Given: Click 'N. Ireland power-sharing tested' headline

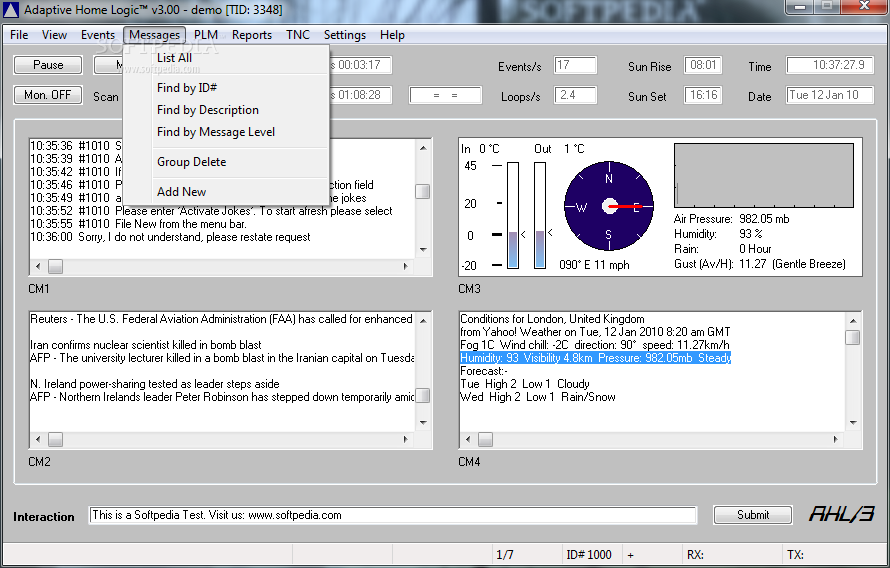Looking at the screenshot, I should click(154, 384).
